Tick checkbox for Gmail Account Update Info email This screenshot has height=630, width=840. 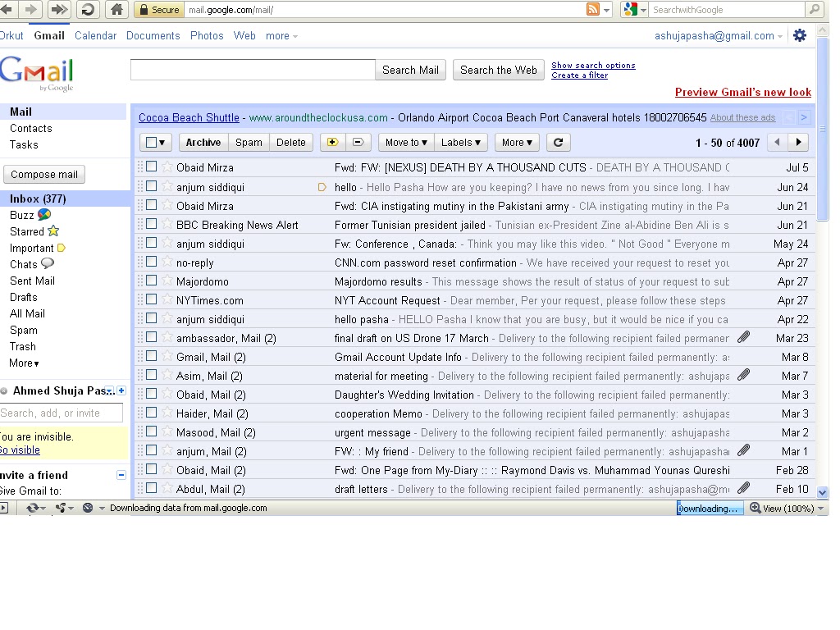coord(152,356)
